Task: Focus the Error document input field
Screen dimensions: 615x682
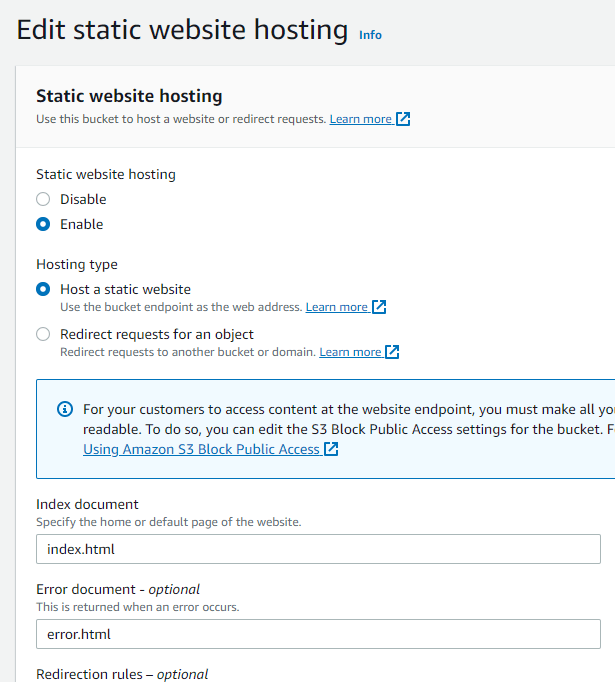Action: (x=318, y=634)
